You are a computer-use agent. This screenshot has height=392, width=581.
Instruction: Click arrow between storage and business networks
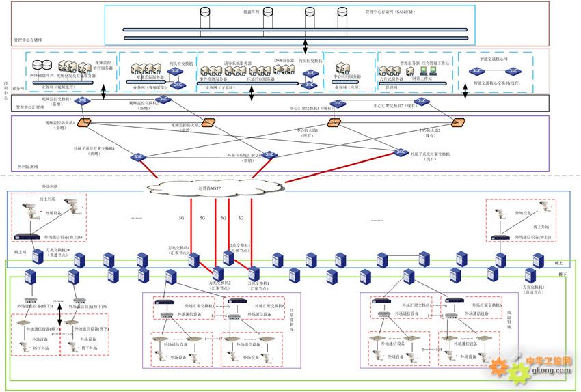point(306,46)
